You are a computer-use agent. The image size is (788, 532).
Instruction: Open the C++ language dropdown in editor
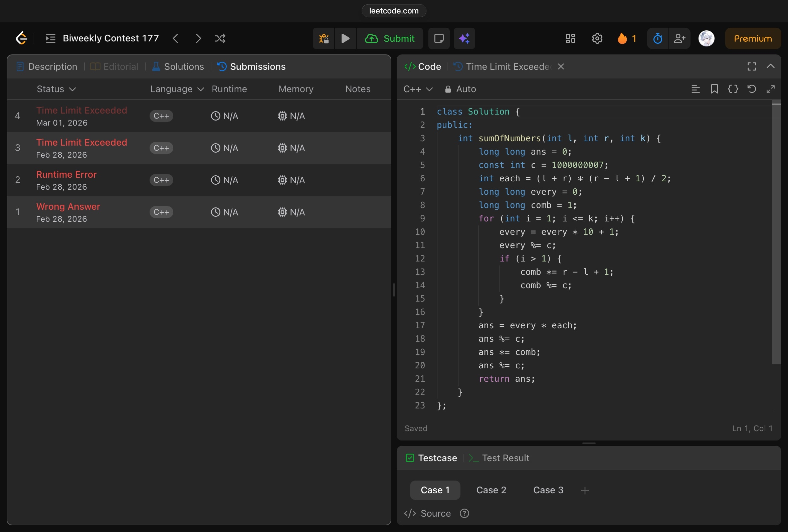pos(418,89)
